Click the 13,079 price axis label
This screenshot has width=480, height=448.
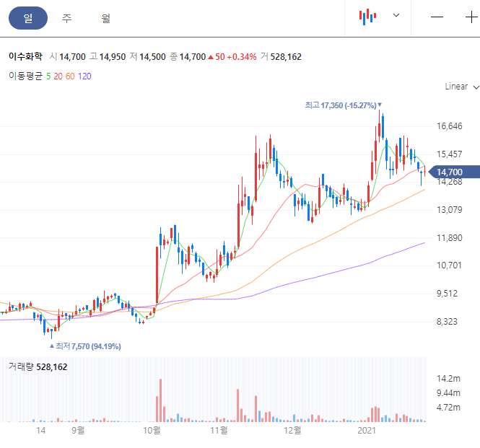pos(450,210)
